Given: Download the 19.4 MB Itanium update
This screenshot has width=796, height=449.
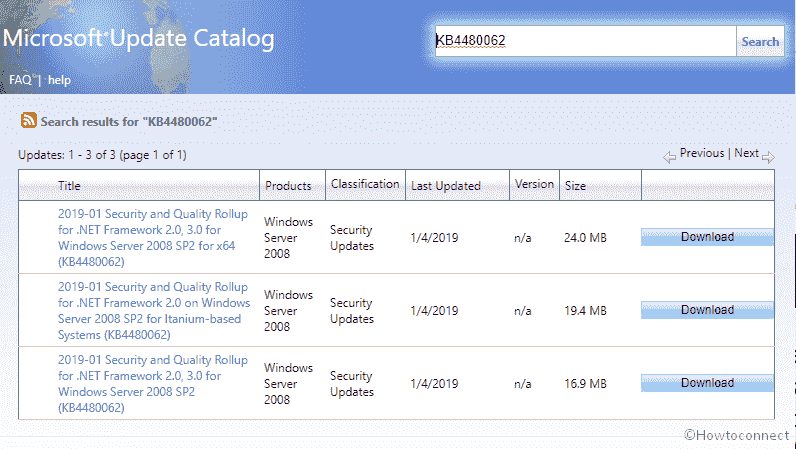Looking at the screenshot, I should point(707,310).
